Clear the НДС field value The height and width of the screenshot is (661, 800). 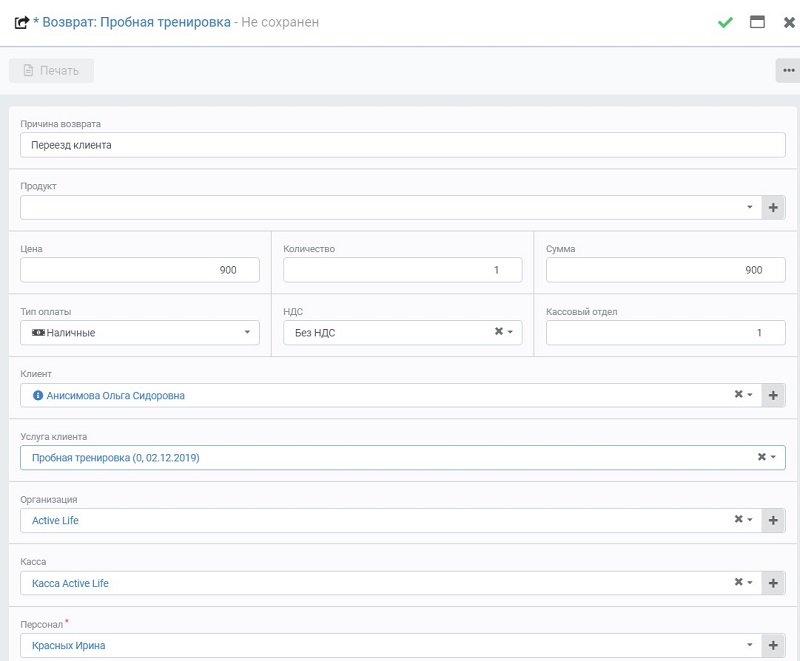(498, 332)
